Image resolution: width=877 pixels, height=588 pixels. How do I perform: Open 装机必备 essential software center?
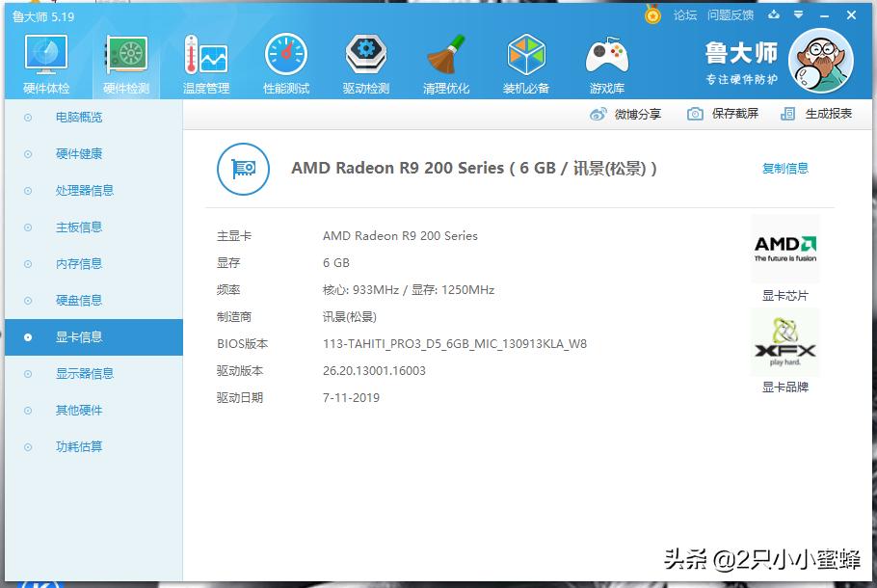pyautogui.click(x=525, y=58)
